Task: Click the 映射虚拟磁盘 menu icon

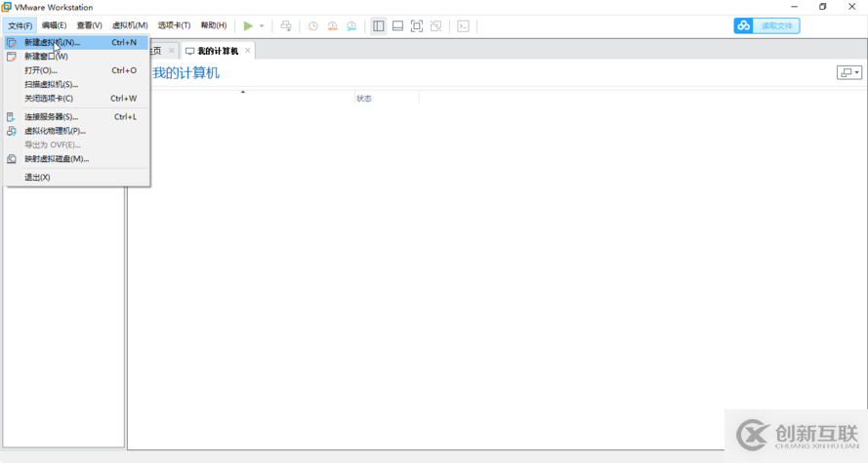Action: point(12,159)
